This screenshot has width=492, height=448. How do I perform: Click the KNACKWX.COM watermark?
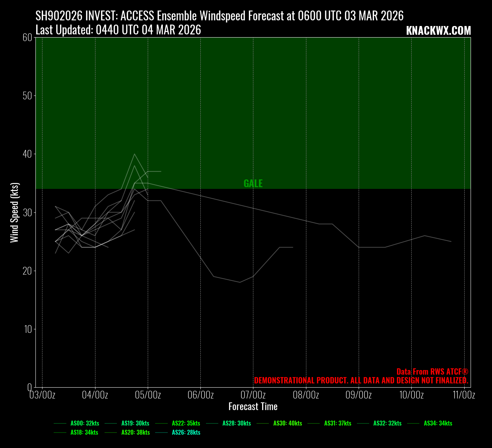click(438, 31)
